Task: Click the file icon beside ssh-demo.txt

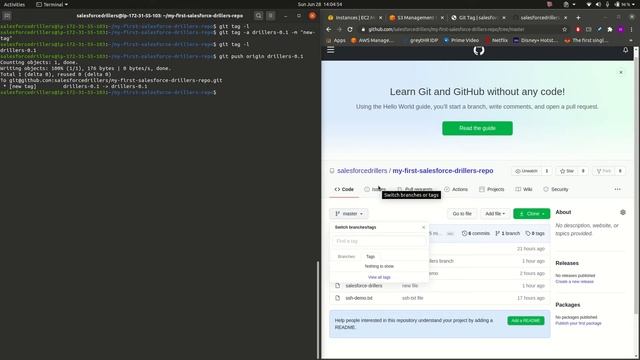Action: [338, 298]
